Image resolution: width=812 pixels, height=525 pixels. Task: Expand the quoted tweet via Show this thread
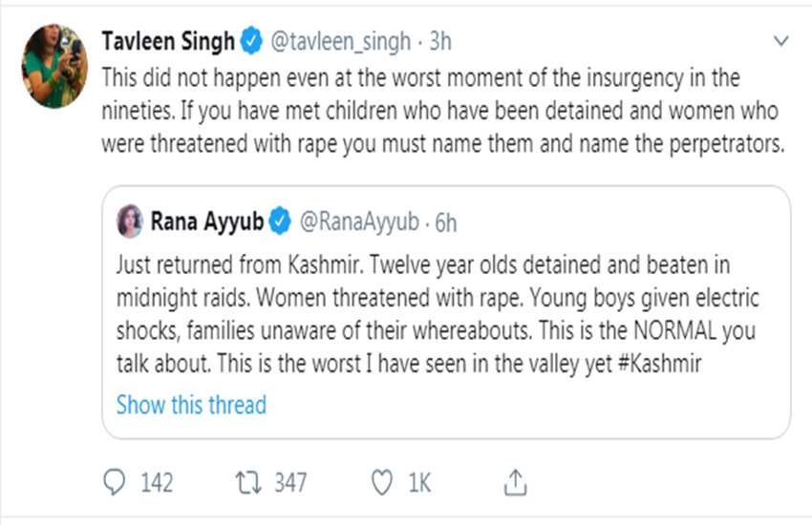click(191, 405)
